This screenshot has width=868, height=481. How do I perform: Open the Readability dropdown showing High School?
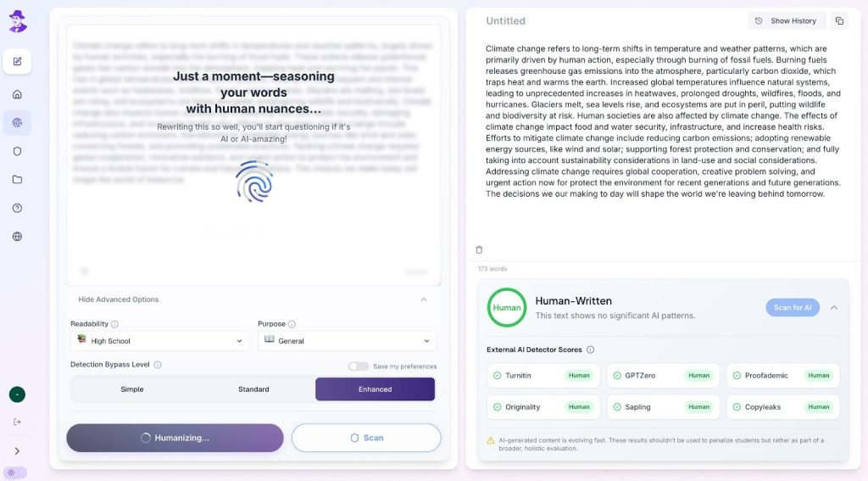tap(159, 341)
